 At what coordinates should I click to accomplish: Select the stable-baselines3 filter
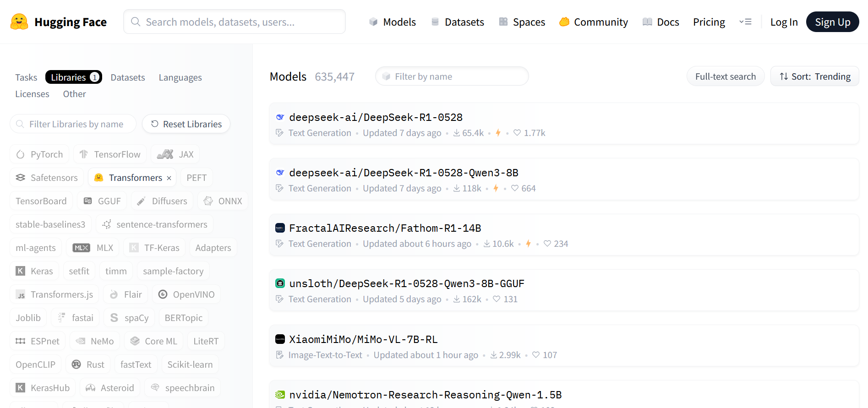pyautogui.click(x=50, y=224)
